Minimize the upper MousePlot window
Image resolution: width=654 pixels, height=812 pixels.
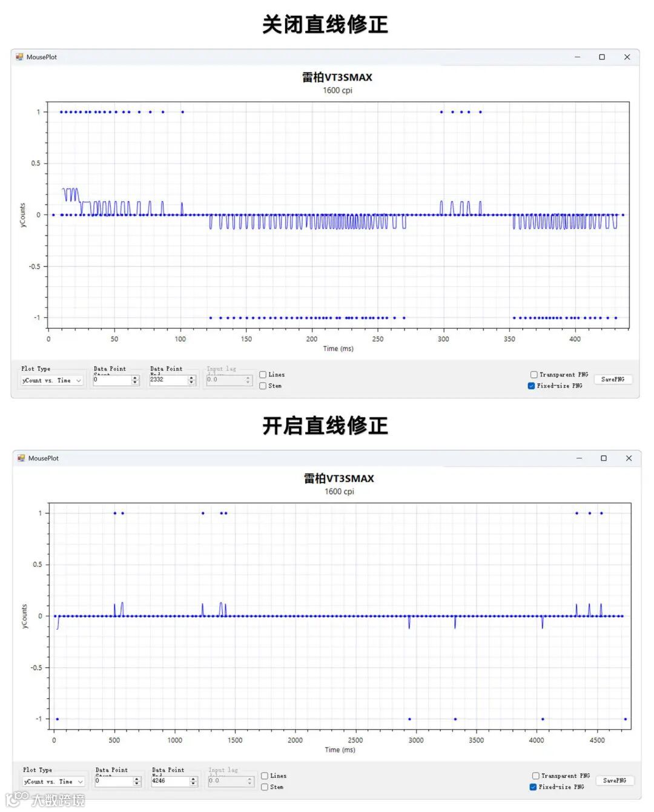pyautogui.click(x=577, y=57)
